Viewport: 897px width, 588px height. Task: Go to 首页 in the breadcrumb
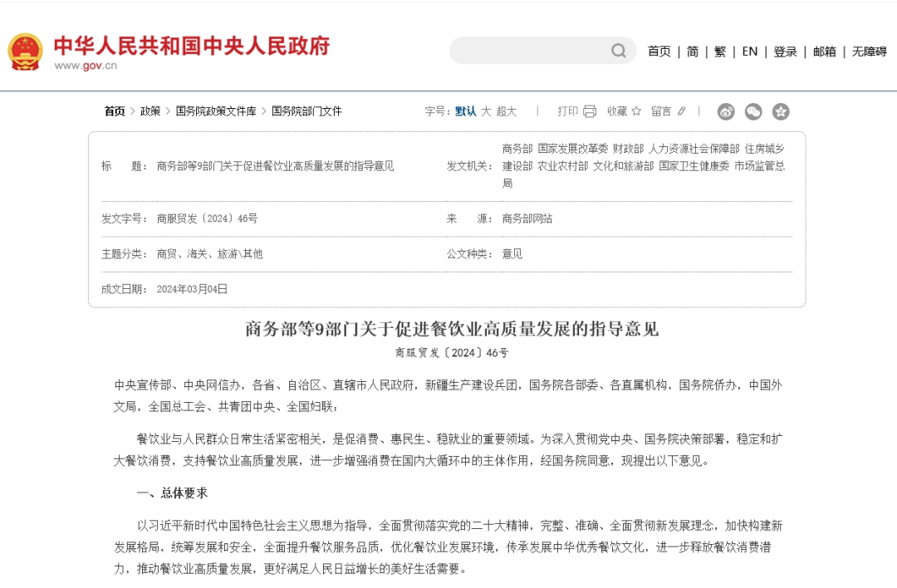coord(115,111)
